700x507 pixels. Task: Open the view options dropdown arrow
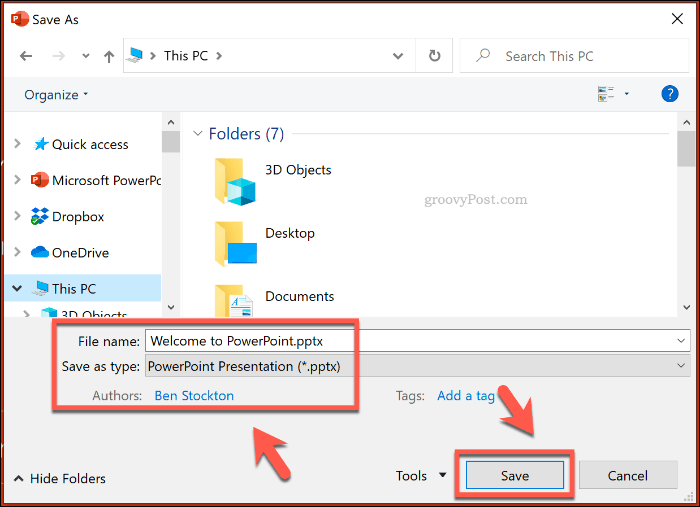coord(626,94)
